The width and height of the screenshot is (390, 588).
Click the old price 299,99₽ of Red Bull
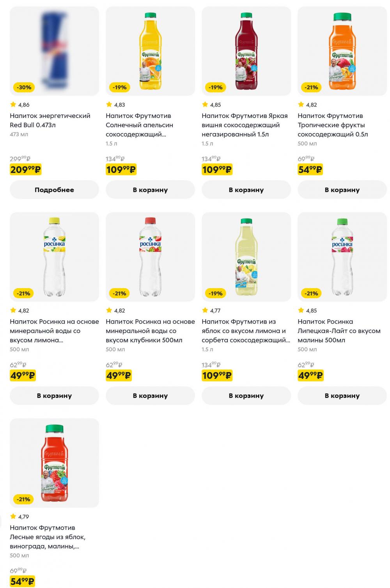coord(20,159)
